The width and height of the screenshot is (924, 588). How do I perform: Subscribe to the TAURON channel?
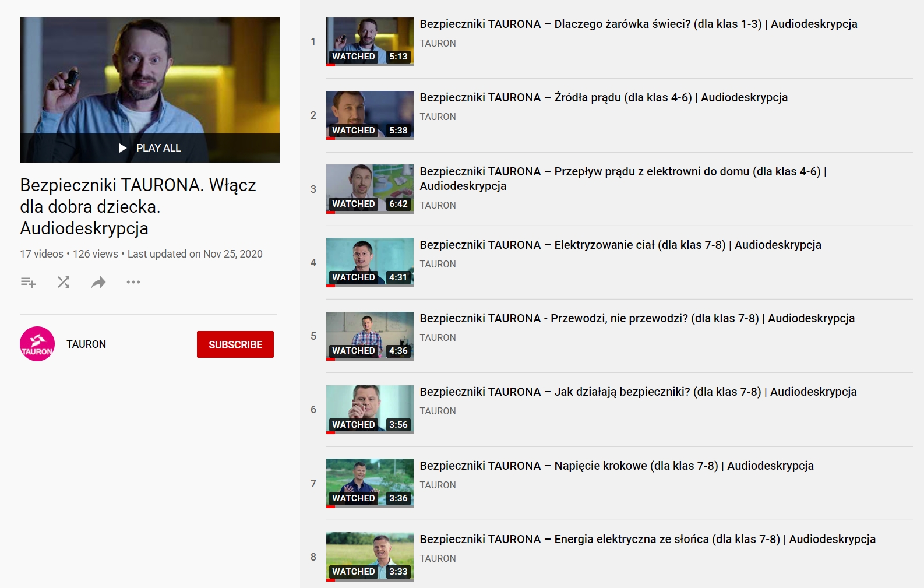[235, 344]
